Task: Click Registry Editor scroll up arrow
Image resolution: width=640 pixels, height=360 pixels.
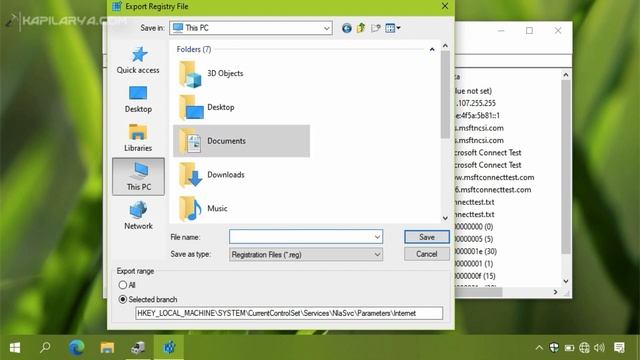Action: pyautogui.click(x=566, y=75)
